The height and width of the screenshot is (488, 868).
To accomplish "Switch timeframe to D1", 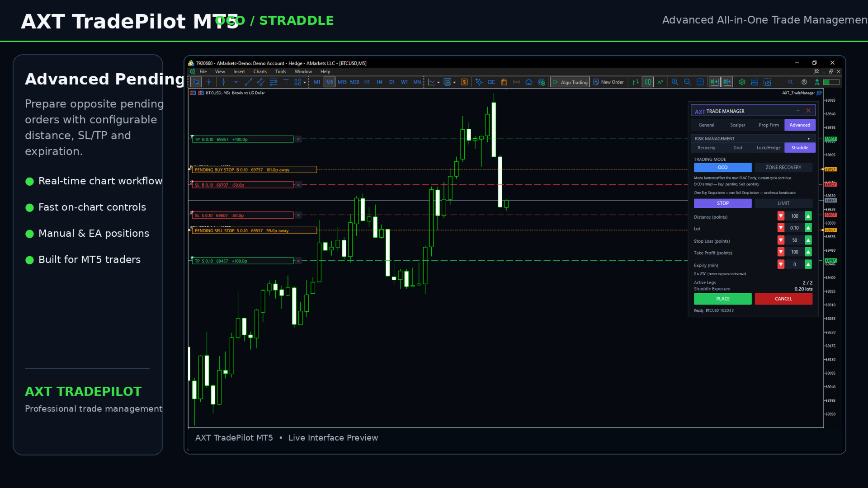I will click(x=392, y=82).
